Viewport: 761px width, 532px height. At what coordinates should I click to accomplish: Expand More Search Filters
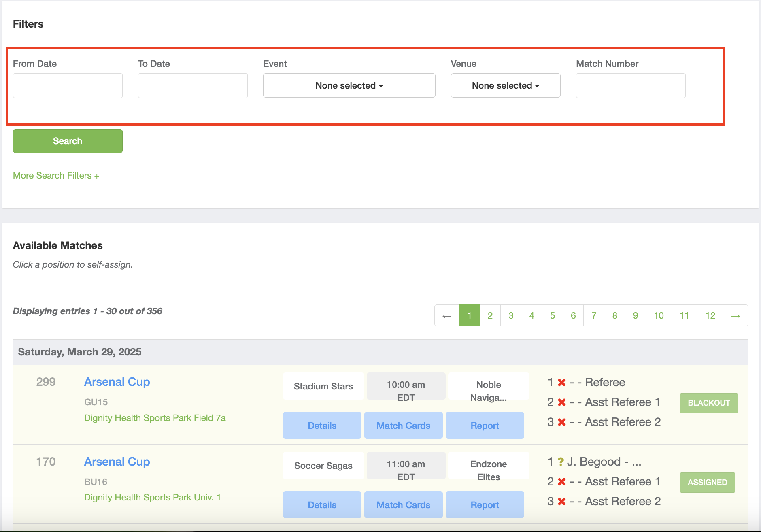coord(56,175)
